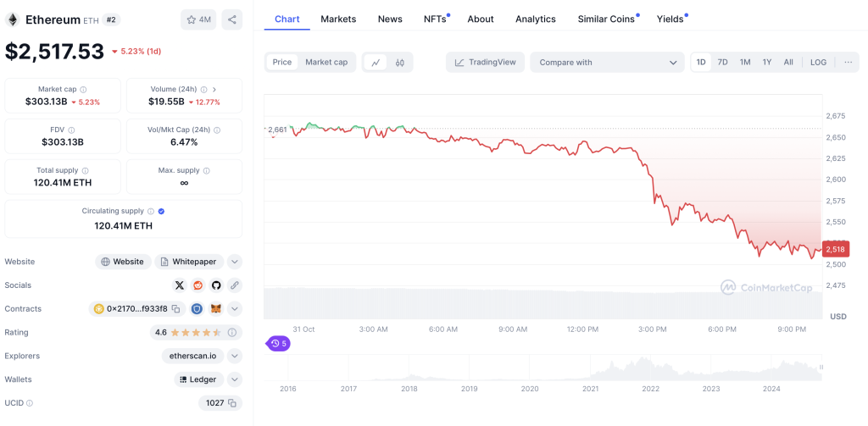This screenshot has width=868, height=426.
Task: Click the chain link icon in Socials
Action: (x=235, y=285)
